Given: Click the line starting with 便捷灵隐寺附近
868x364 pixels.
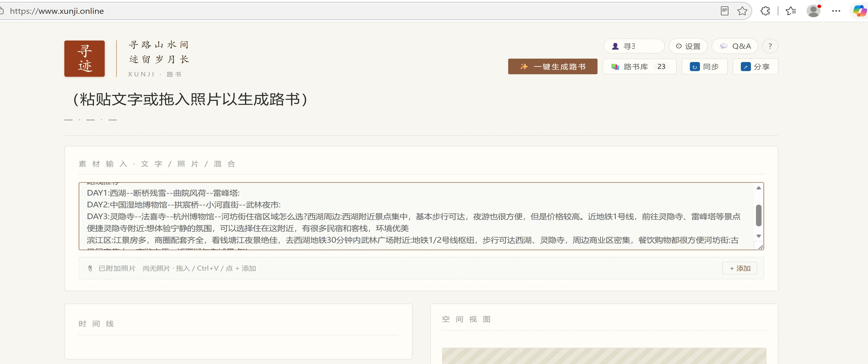Looking at the screenshot, I should click(248, 228).
